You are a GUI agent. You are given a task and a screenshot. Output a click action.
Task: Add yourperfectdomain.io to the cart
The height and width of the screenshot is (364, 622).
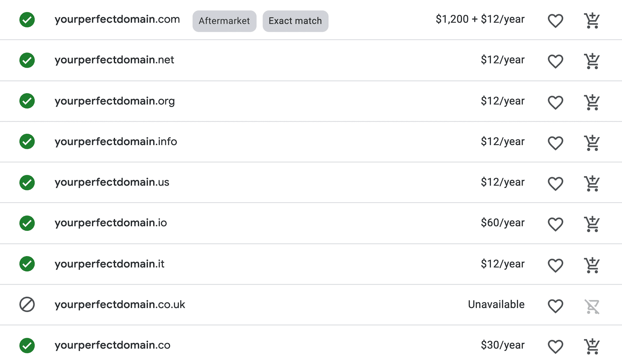tap(592, 223)
